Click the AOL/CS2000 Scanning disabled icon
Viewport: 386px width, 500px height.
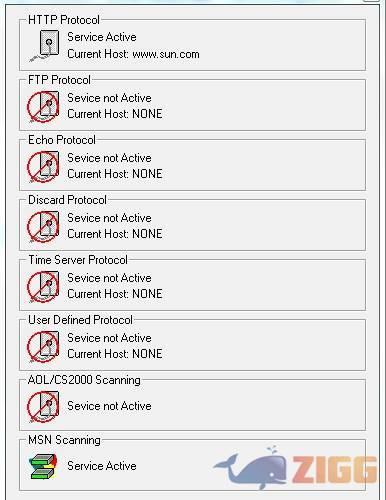point(43,406)
